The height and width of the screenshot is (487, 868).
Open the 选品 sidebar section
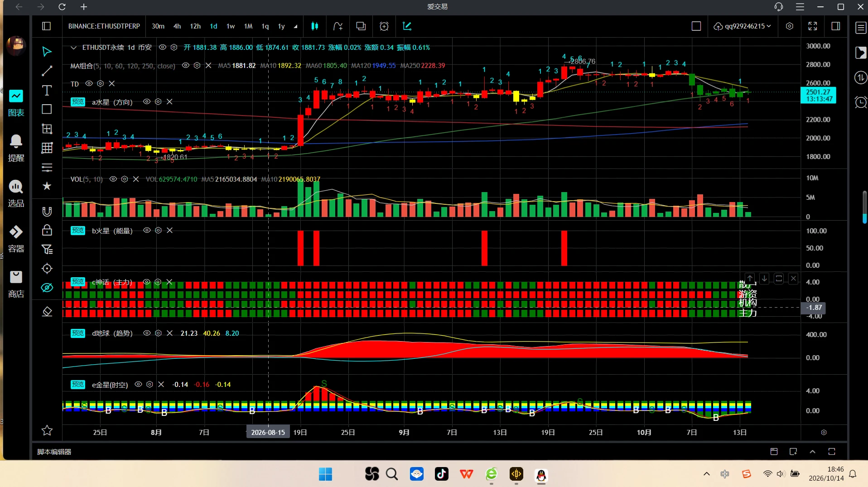pyautogui.click(x=16, y=194)
